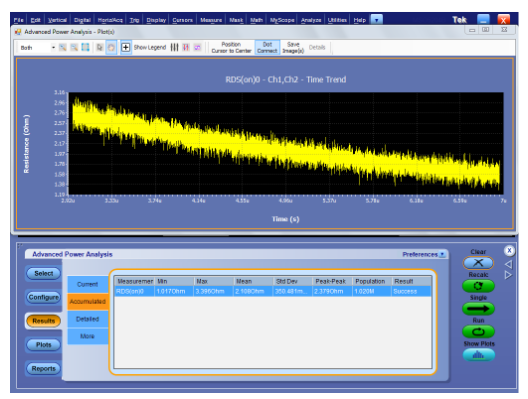Open the Mask menu
Image resolution: width=528 pixels, height=399 pixels.
236,20
